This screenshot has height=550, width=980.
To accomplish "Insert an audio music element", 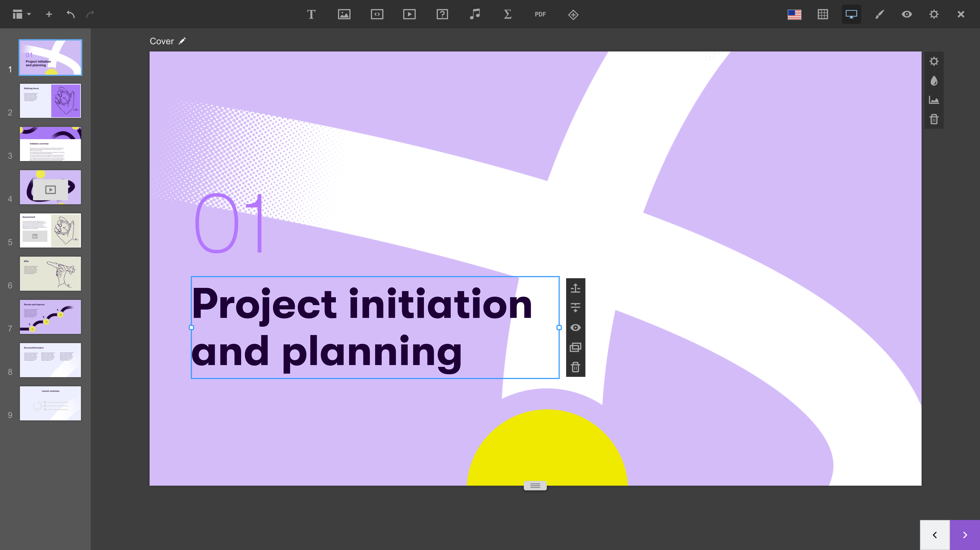I will click(475, 14).
